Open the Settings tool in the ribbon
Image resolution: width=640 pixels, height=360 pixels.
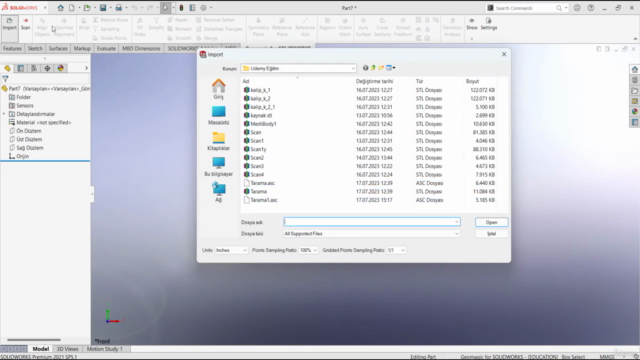pyautogui.click(x=489, y=24)
